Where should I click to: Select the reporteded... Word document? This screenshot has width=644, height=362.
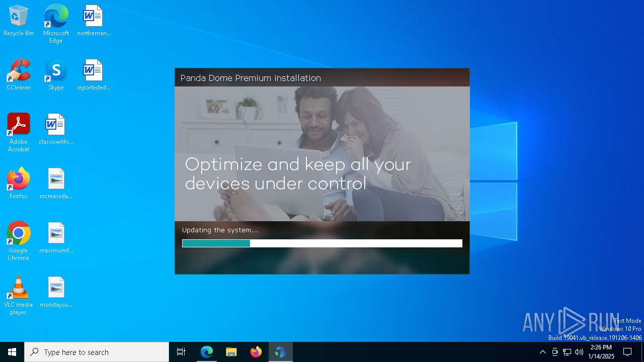coord(94,75)
